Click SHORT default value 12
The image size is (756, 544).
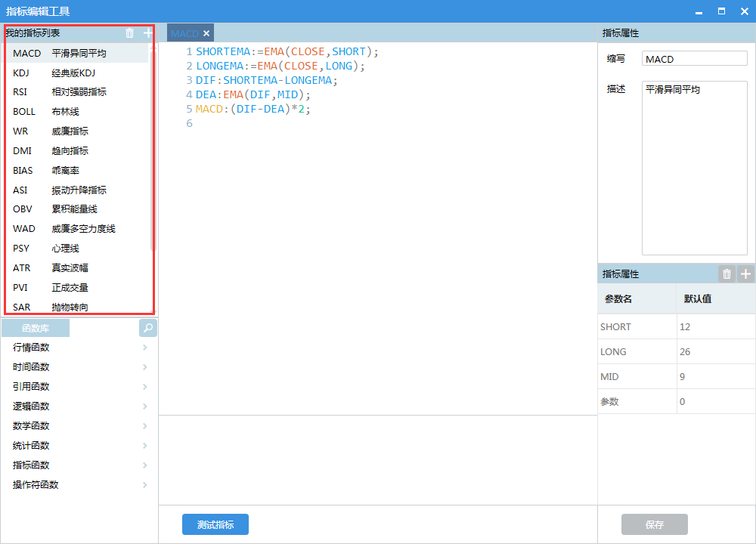(x=716, y=326)
